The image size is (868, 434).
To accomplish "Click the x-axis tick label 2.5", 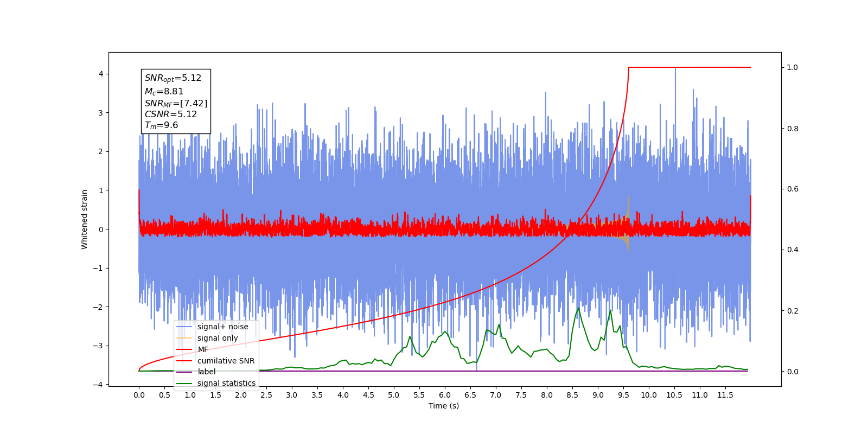I will (266, 395).
